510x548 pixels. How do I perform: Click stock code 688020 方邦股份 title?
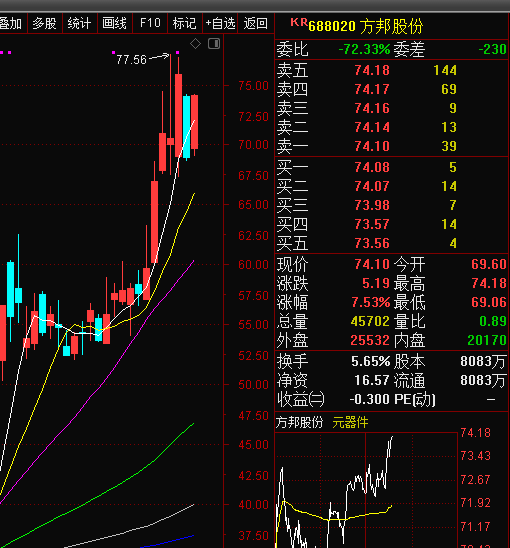click(x=366, y=27)
